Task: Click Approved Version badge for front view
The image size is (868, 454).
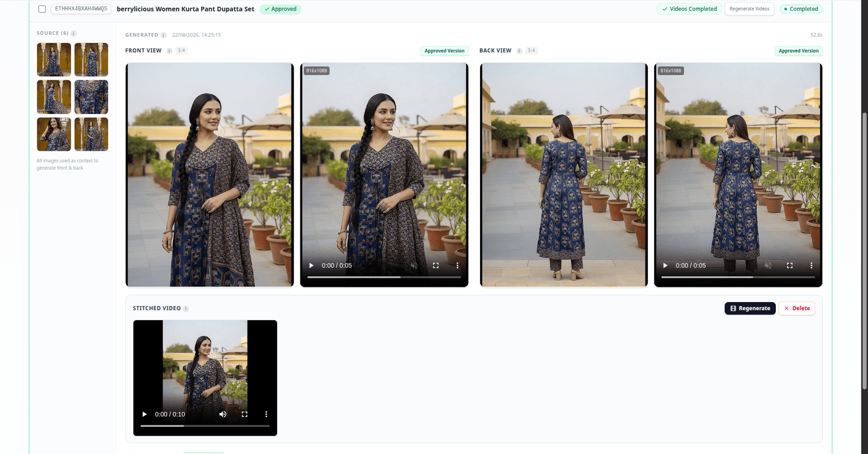Action: (x=444, y=51)
